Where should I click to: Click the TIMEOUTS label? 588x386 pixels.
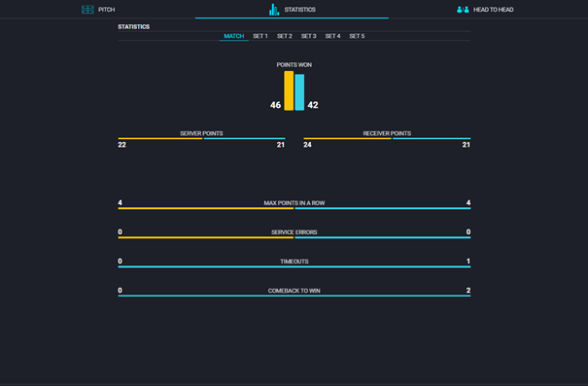(x=294, y=262)
